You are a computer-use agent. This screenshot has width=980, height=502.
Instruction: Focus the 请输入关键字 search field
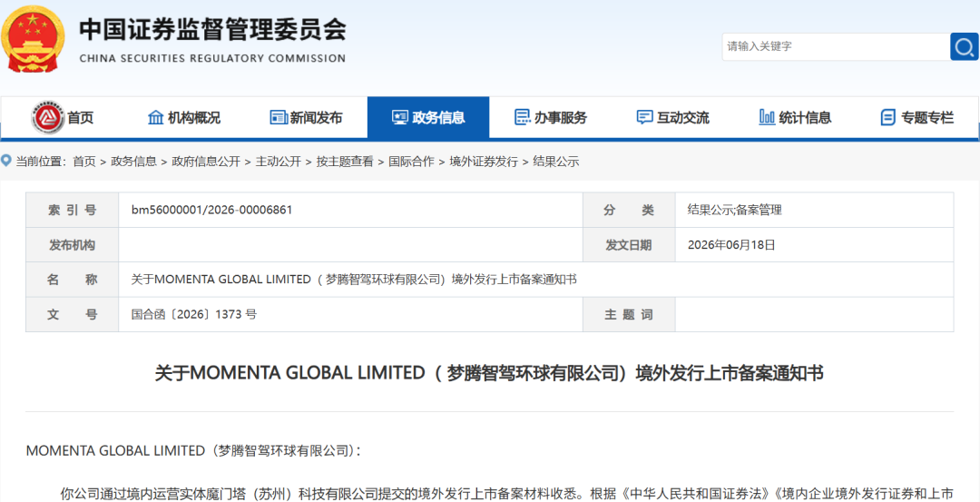pos(837,47)
